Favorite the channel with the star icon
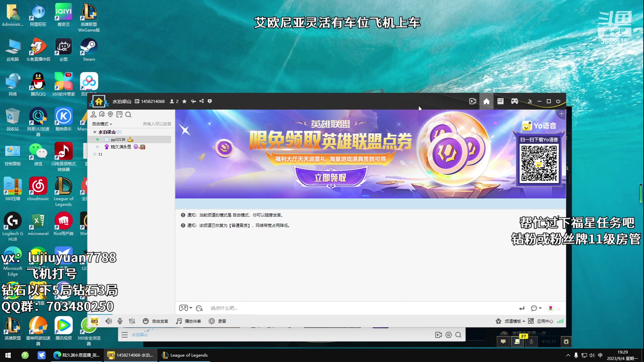This screenshot has width=644, height=362. pos(184,101)
